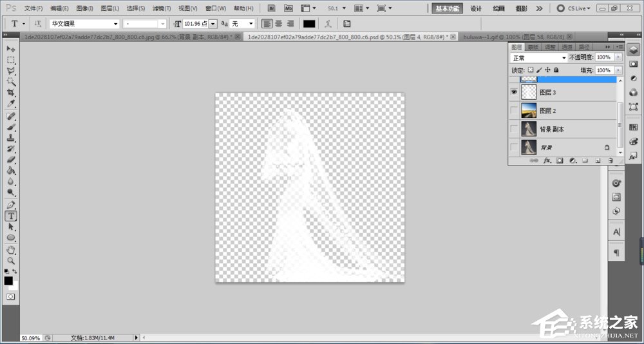644x344 pixels.
Task: Click the foreground color swatch
Action: pyautogui.click(x=8, y=281)
